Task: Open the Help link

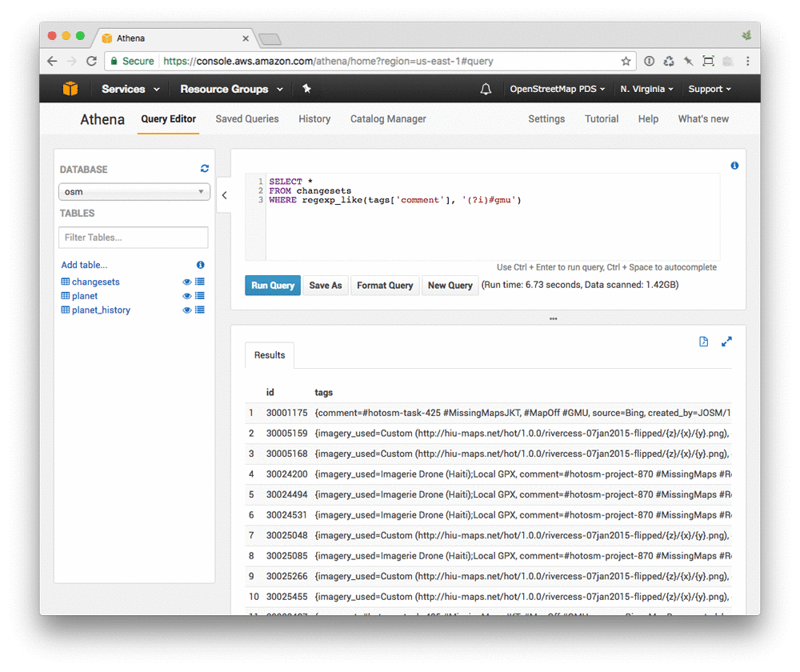Action: (x=648, y=119)
